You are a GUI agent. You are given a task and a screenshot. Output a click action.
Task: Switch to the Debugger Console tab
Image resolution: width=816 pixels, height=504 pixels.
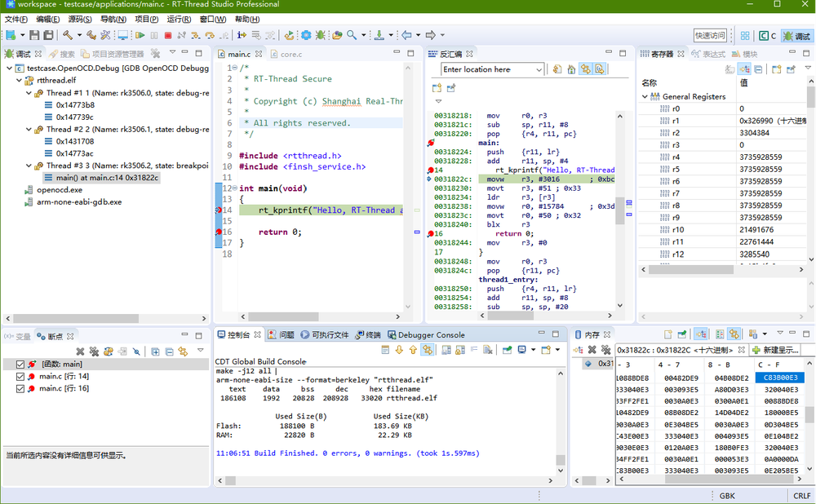click(x=424, y=335)
